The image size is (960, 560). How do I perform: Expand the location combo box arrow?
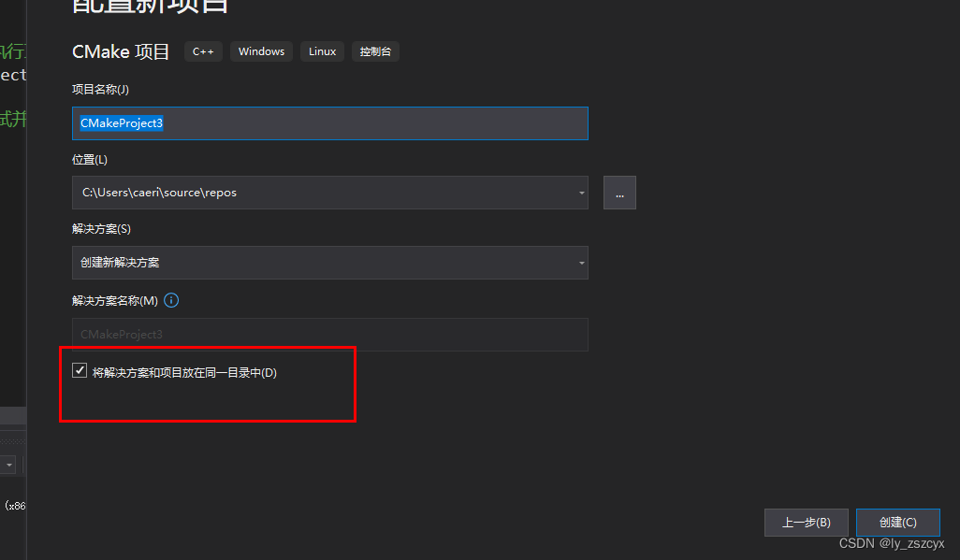click(x=581, y=193)
